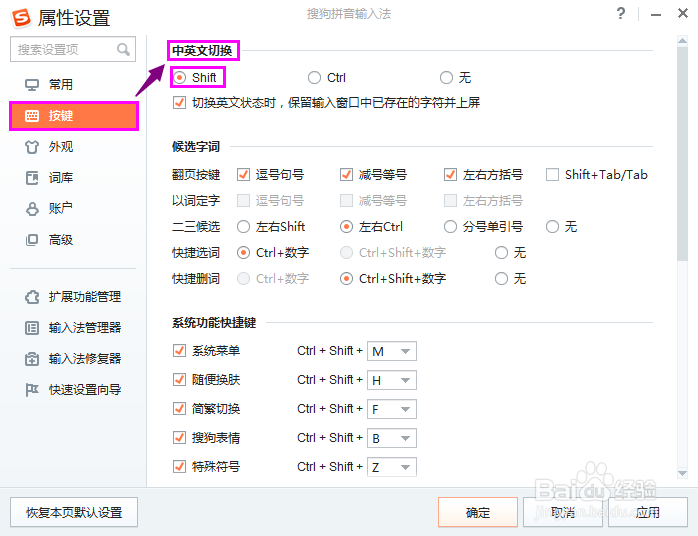
Task: Confirm settings with 确定 button
Action: pyautogui.click(x=478, y=512)
